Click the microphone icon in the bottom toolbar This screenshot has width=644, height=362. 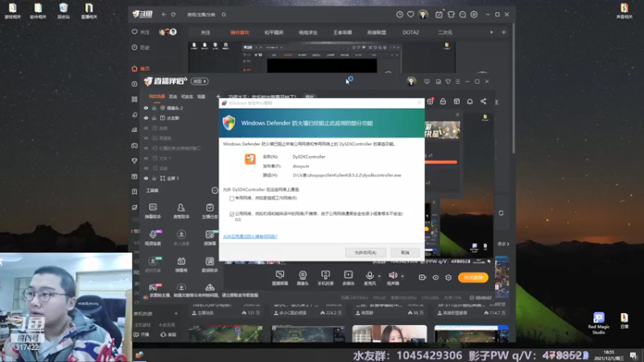pos(369,275)
